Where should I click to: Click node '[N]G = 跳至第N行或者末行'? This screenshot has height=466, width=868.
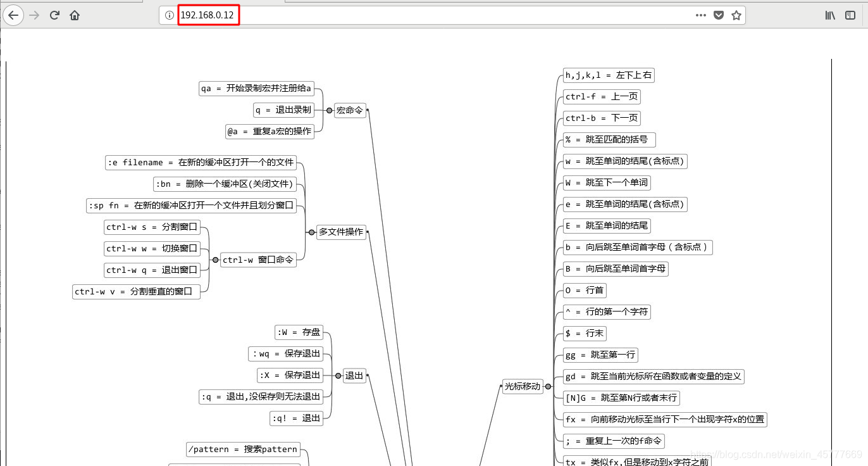(x=621, y=398)
